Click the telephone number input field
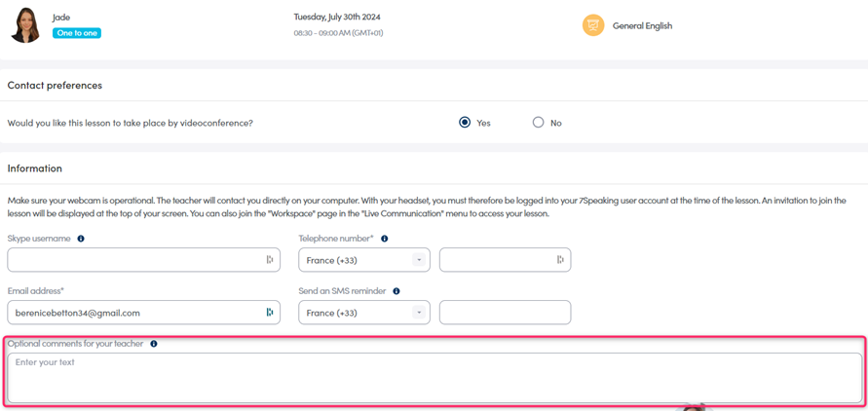 505,260
